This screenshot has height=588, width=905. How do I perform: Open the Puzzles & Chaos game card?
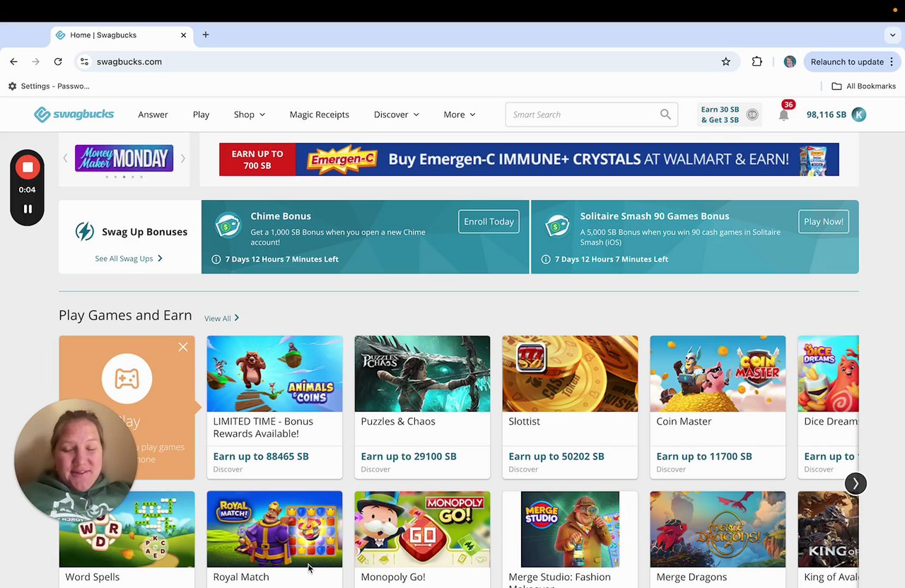(x=422, y=407)
